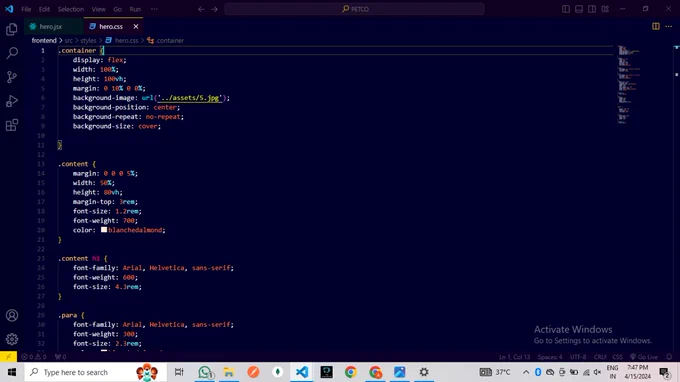Click the .content h1 selector line
This screenshot has height=382, width=680.
click(x=83, y=258)
